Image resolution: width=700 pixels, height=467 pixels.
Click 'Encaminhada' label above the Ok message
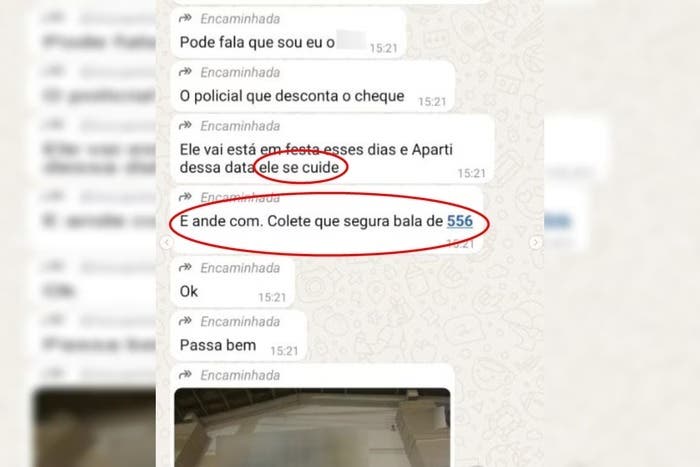[x=240, y=268]
